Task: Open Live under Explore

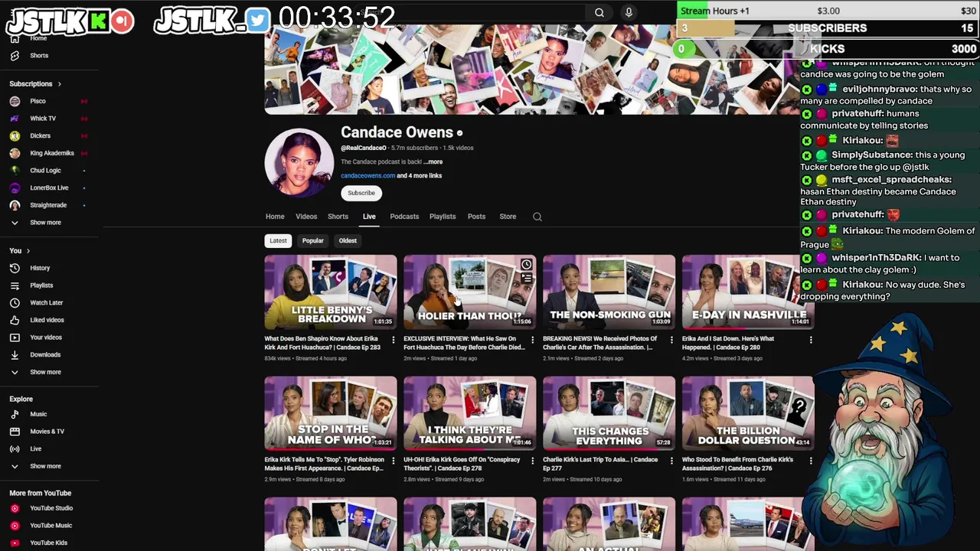Action: click(36, 449)
